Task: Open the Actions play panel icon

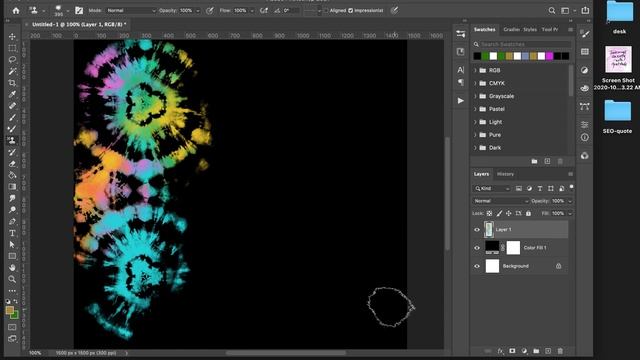Action: pos(461,100)
